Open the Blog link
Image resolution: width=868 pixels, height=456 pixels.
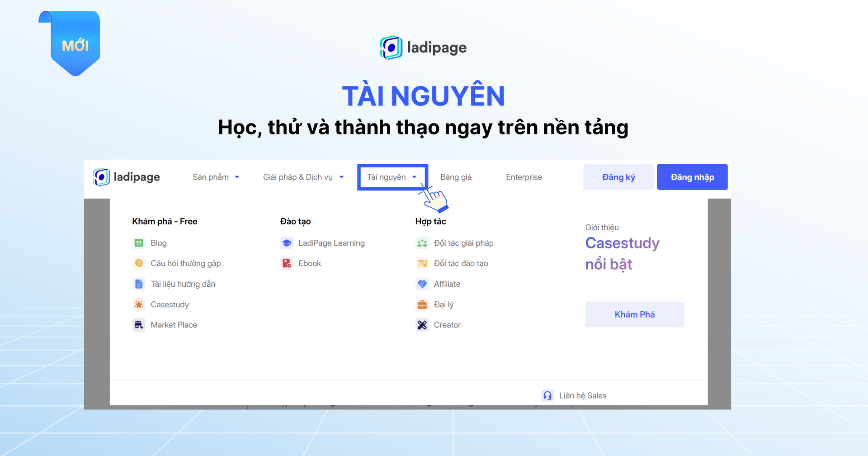159,243
